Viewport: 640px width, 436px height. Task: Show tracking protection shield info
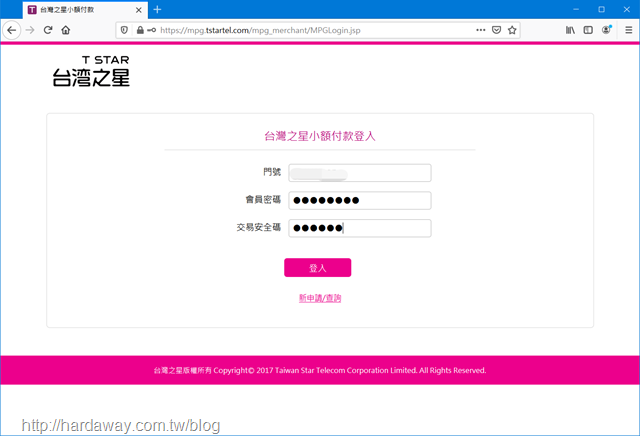pos(124,30)
